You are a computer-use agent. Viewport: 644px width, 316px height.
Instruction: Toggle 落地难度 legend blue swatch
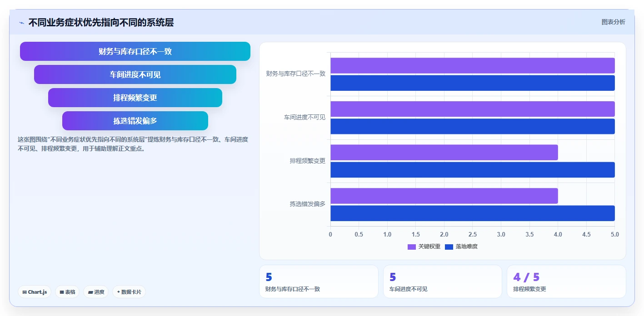(449, 247)
